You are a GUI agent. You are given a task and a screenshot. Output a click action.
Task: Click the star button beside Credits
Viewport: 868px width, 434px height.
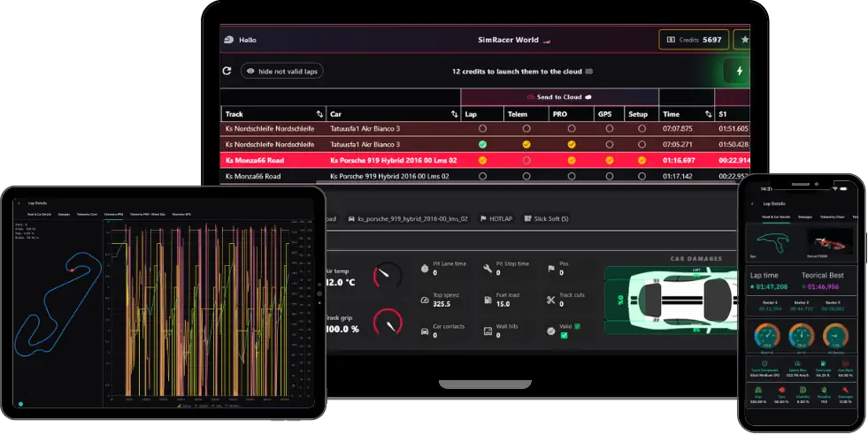(x=744, y=40)
